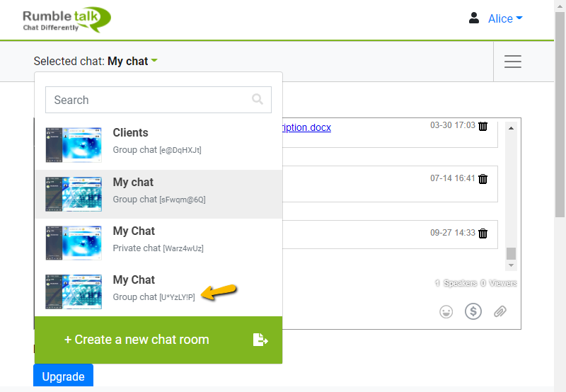
Task: Click the dollar payment request icon
Action: [473, 311]
